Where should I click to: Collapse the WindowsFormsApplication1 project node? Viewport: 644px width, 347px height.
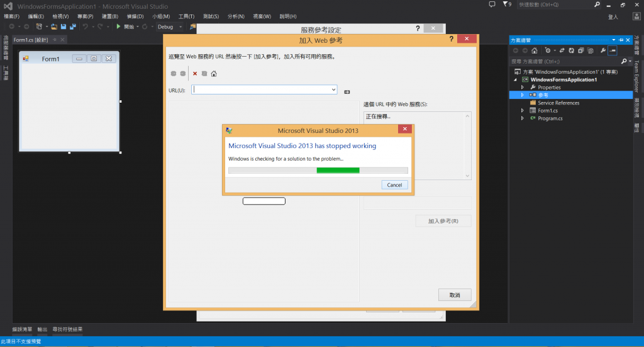point(516,80)
